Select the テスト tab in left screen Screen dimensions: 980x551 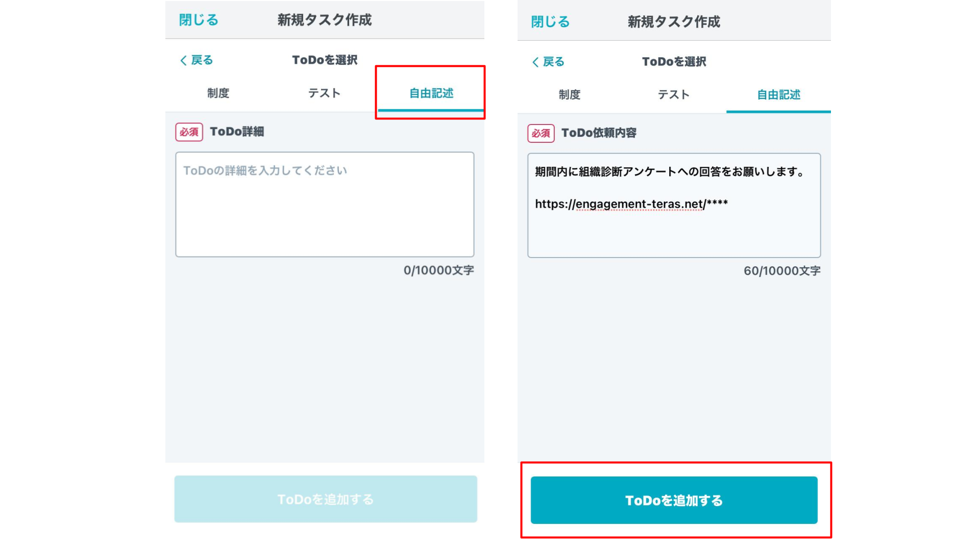[x=324, y=93]
